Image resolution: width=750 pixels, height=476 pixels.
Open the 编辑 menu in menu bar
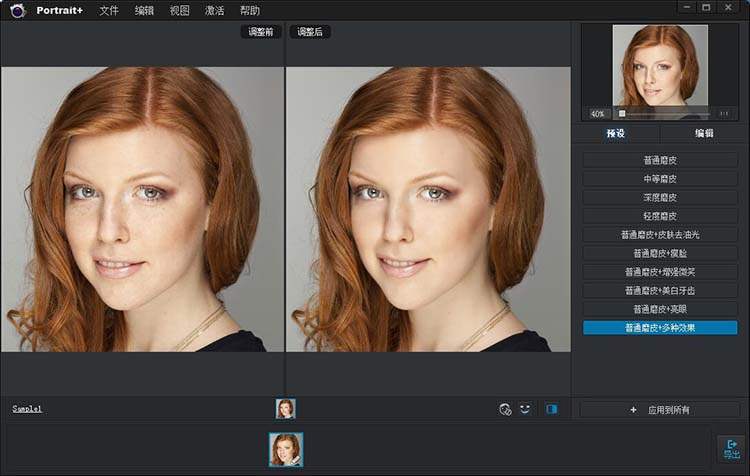(144, 11)
